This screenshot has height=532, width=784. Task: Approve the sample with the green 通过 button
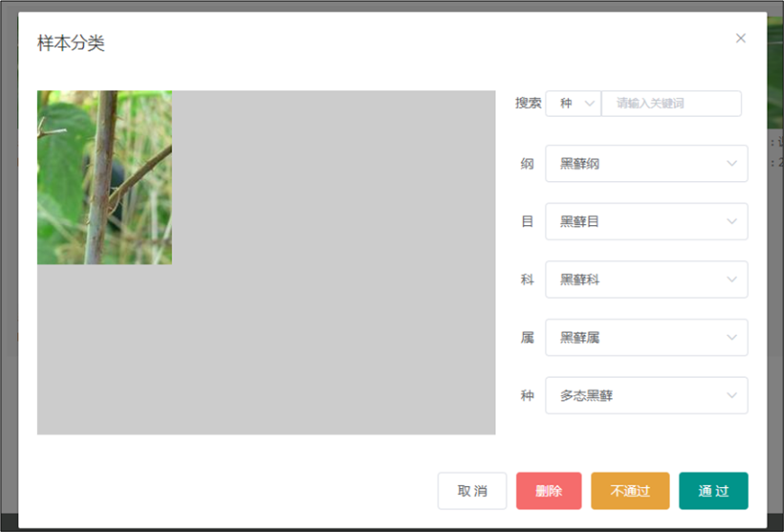click(x=714, y=491)
